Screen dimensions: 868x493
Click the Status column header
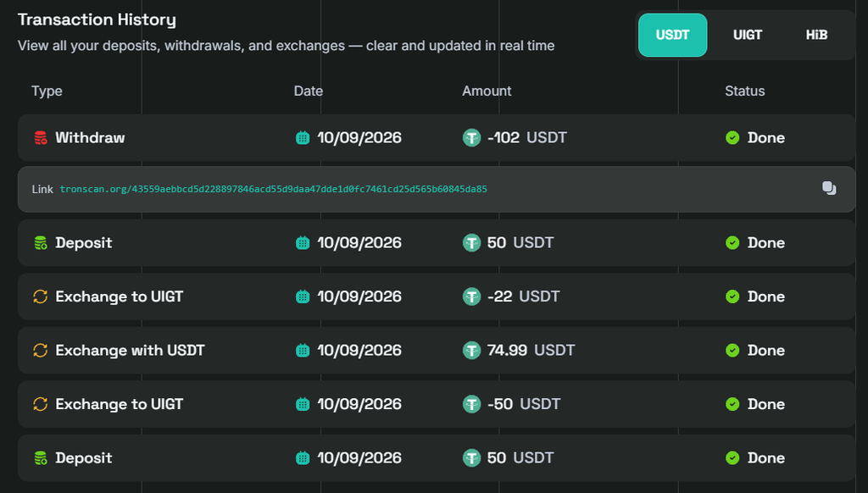[x=745, y=91]
